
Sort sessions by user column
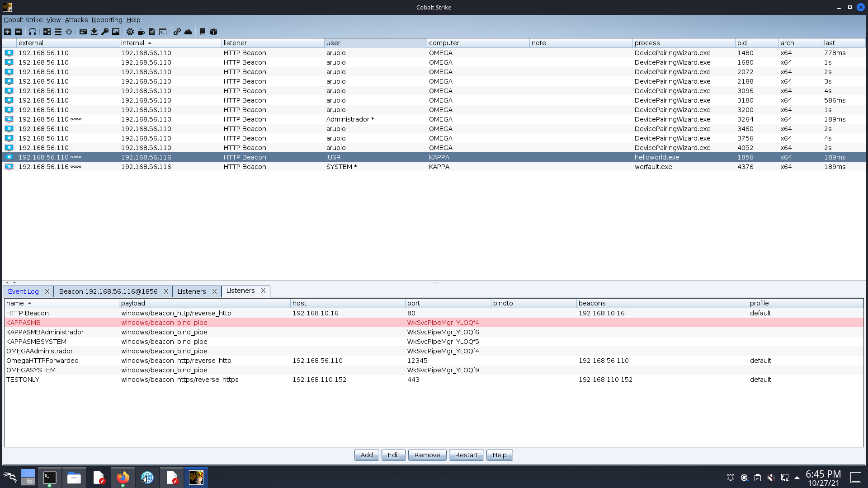(x=376, y=43)
